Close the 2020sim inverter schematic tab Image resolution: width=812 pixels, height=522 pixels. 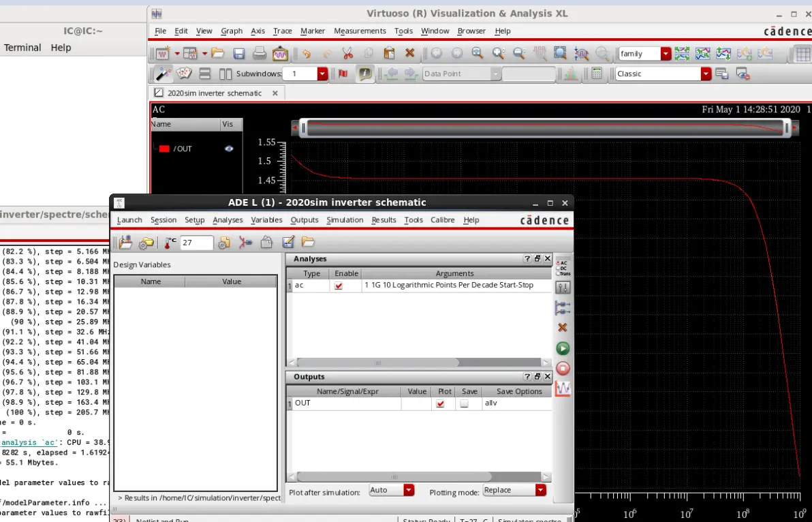point(275,93)
